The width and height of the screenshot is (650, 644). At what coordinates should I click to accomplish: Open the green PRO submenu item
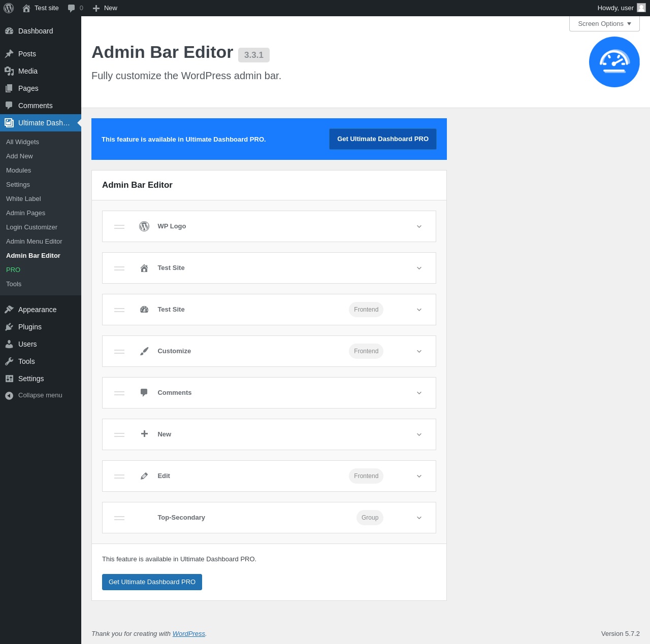[x=41, y=270]
